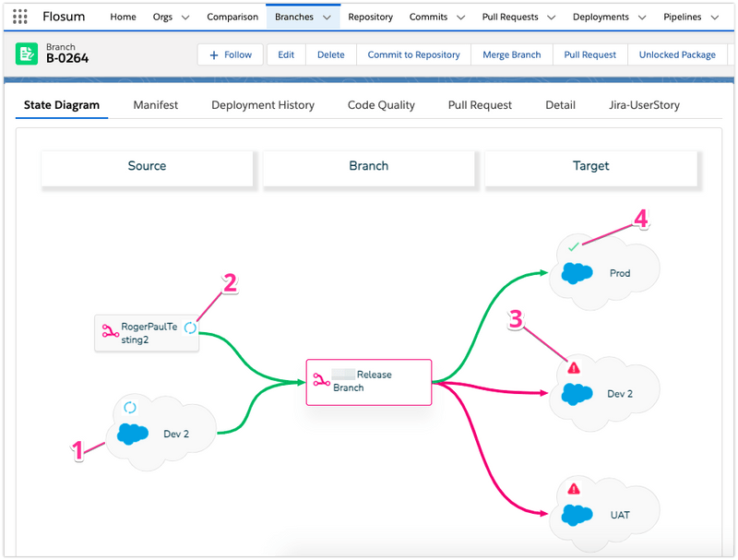Click the Release Branch node icon
The image size is (738, 560).
pyautogui.click(x=321, y=380)
